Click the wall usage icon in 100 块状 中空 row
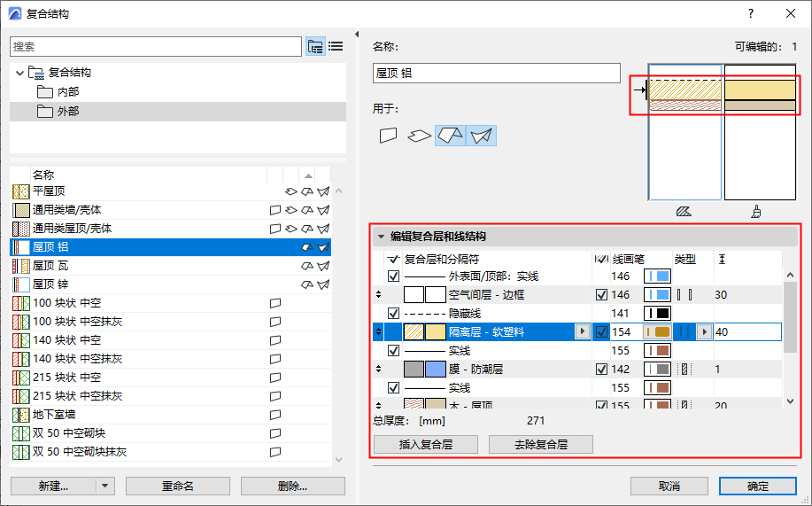 pyautogui.click(x=275, y=303)
